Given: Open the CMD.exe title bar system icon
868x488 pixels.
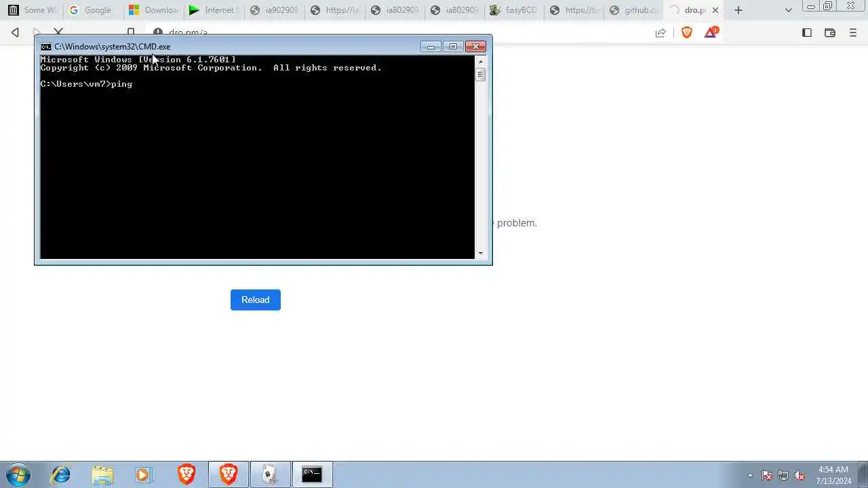Looking at the screenshot, I should coord(46,47).
